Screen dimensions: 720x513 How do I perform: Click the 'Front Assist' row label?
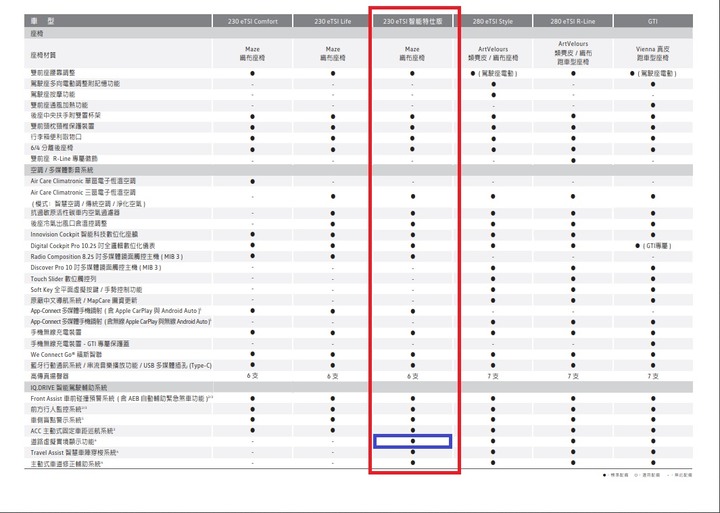tap(122, 399)
